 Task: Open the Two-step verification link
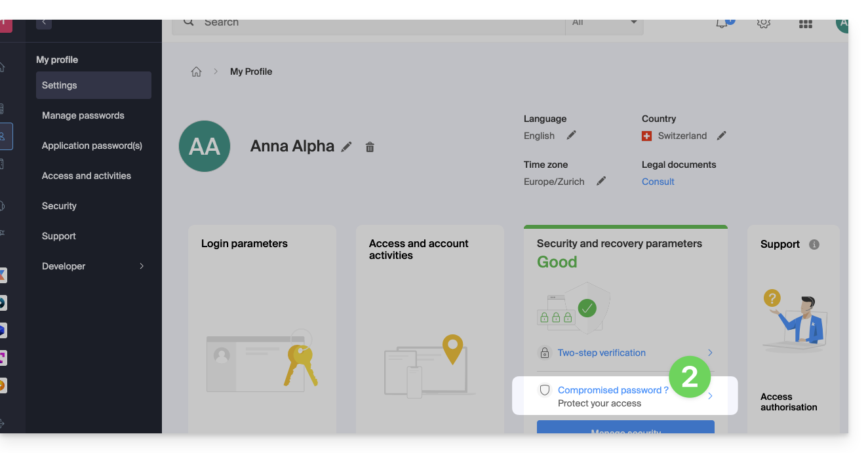[x=601, y=353]
